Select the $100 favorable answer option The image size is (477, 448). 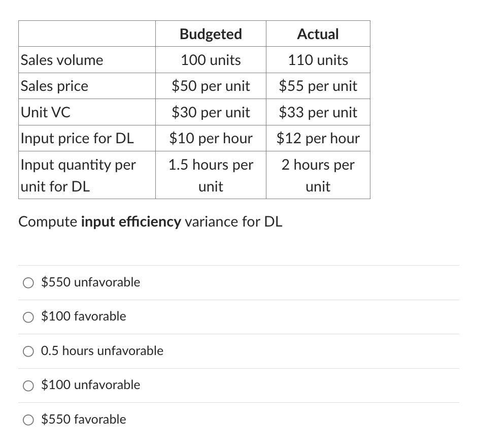point(28,317)
